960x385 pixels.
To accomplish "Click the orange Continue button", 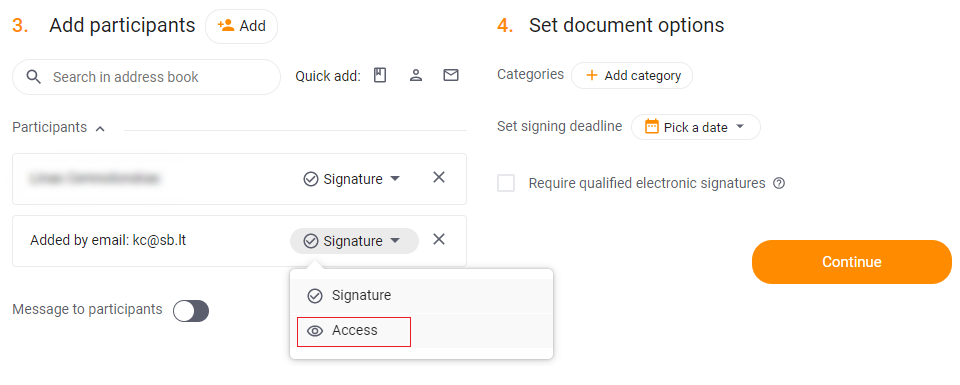I will pos(852,262).
